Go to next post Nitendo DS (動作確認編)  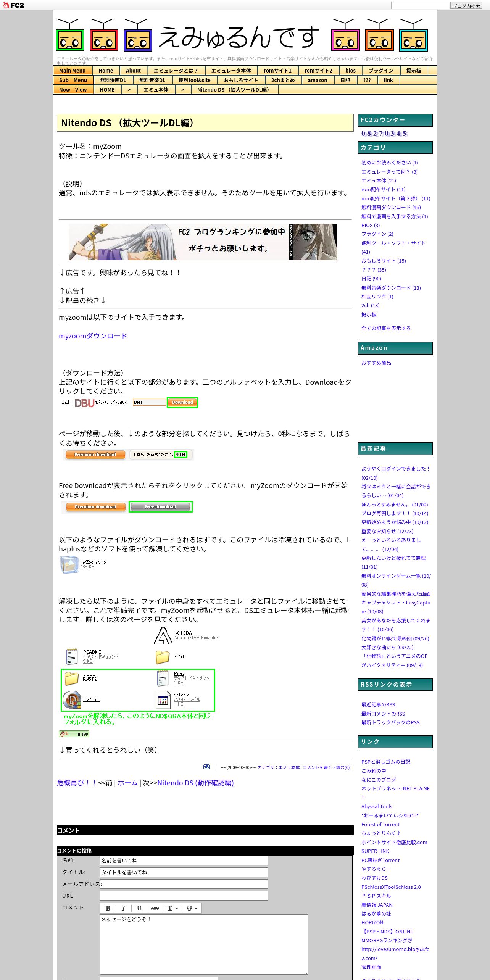[x=195, y=783]
